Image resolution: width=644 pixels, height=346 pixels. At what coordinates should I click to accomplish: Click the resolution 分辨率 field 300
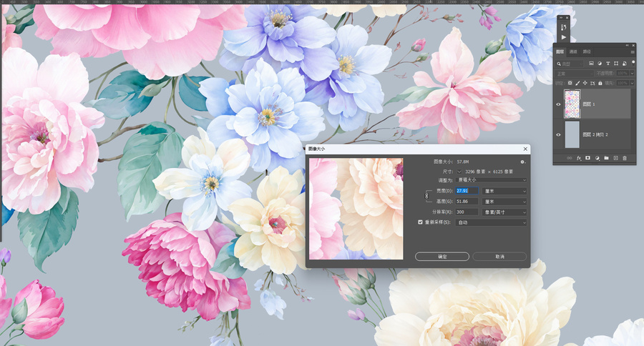pos(467,212)
